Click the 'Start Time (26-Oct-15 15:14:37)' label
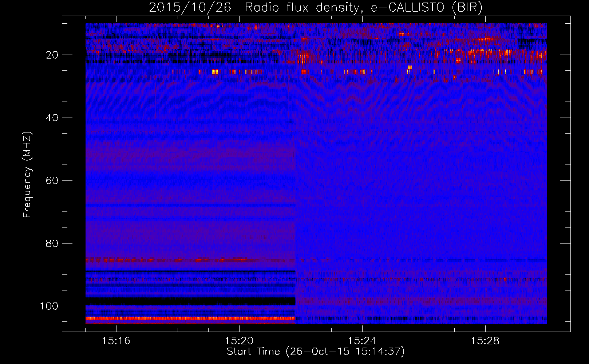The height and width of the screenshot is (364, 589). point(316,352)
